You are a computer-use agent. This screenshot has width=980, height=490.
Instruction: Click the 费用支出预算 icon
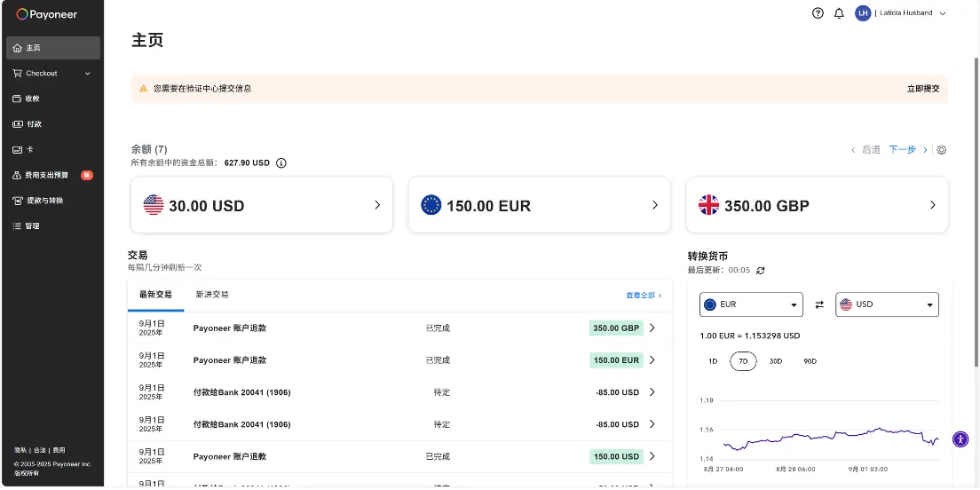click(18, 175)
